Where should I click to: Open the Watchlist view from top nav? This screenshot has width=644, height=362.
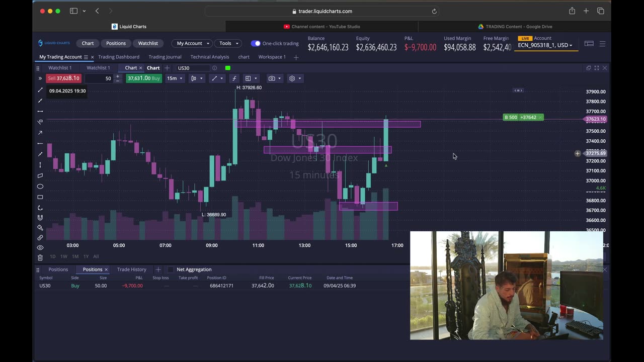(148, 43)
